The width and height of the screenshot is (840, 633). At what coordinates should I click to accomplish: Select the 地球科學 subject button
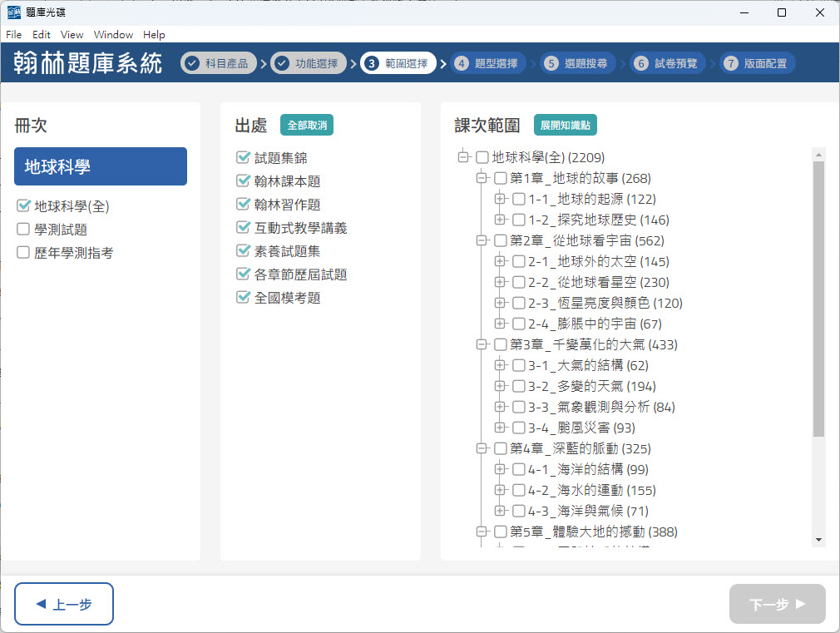click(101, 166)
